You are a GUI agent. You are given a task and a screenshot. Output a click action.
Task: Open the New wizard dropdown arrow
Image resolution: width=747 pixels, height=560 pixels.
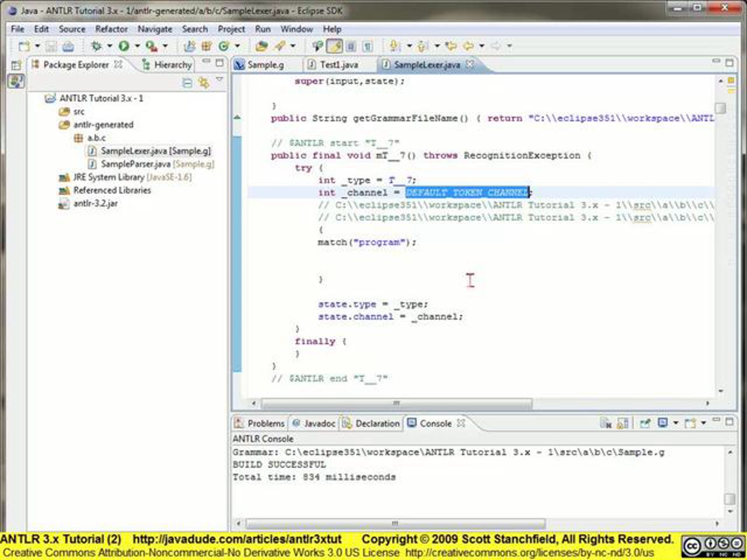pyautogui.click(x=37, y=45)
